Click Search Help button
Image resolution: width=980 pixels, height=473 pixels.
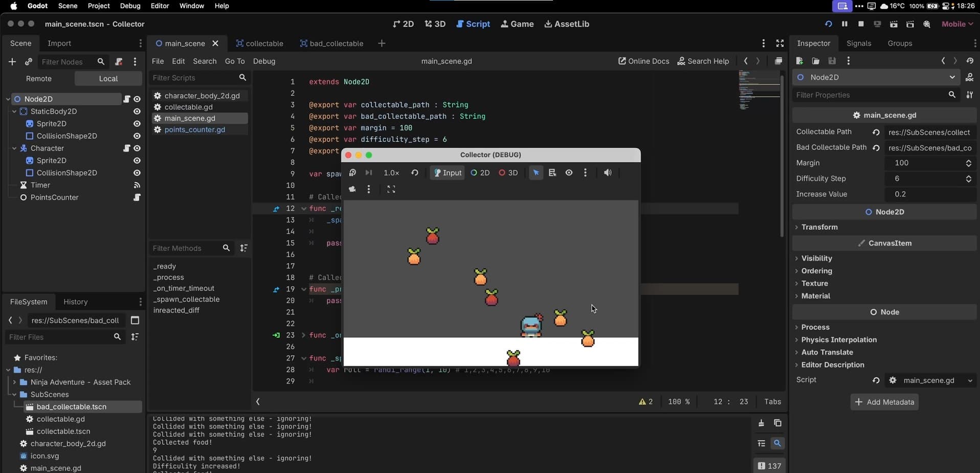point(703,61)
